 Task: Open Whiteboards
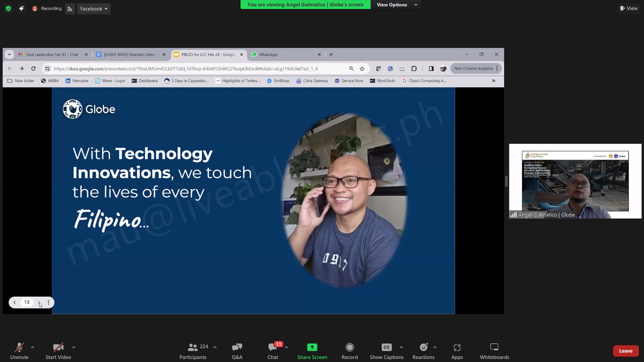point(495,351)
